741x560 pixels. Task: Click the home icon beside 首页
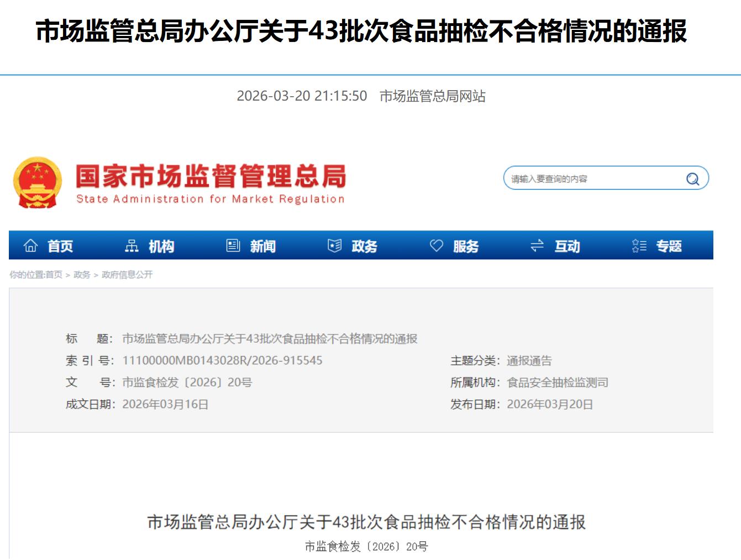pyautogui.click(x=31, y=246)
